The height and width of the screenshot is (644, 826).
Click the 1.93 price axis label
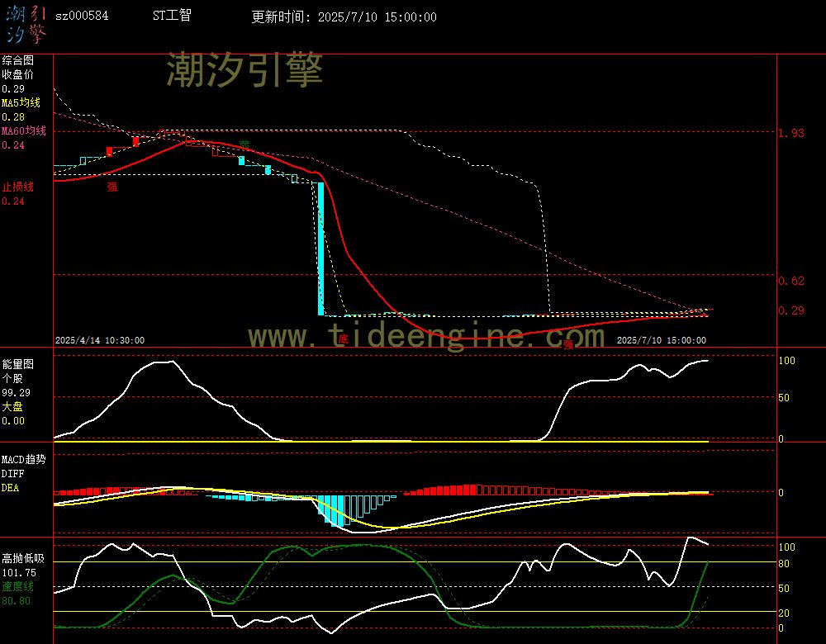[x=791, y=133]
